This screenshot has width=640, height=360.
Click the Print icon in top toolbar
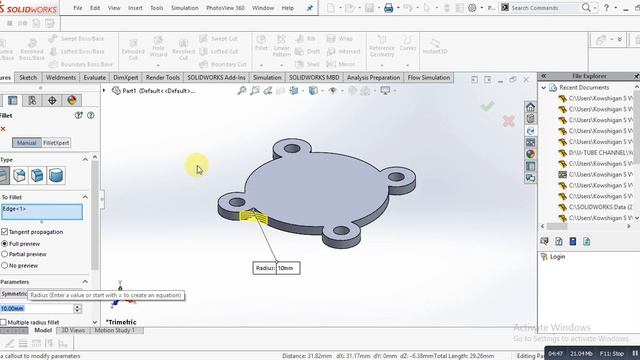(x=389, y=8)
